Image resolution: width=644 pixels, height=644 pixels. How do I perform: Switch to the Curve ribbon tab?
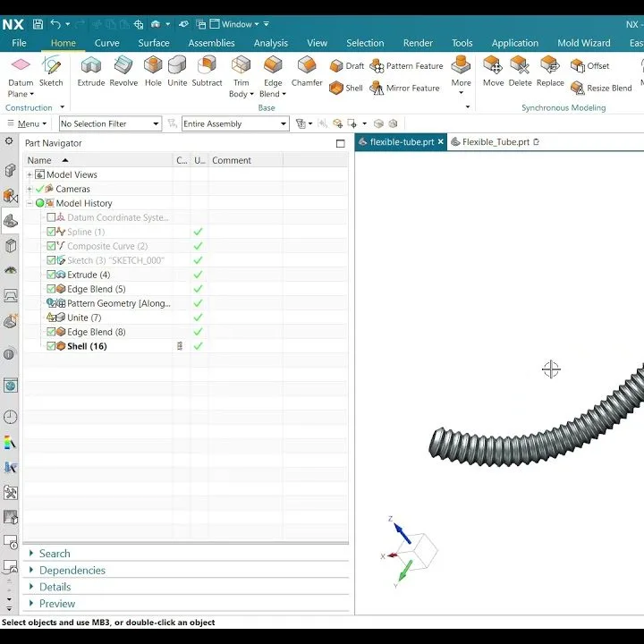106,43
